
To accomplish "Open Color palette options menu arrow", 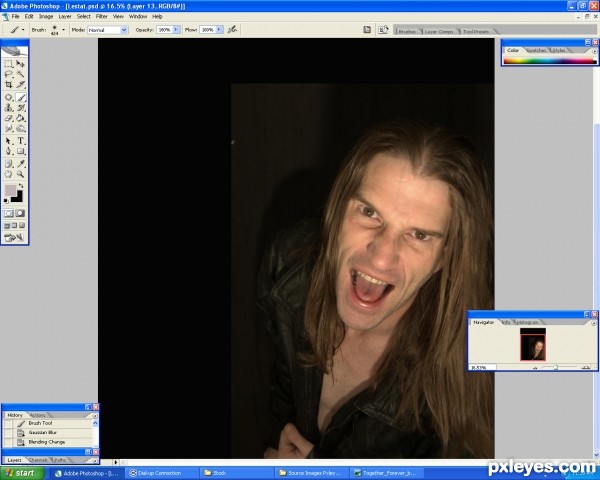I will click(x=595, y=51).
